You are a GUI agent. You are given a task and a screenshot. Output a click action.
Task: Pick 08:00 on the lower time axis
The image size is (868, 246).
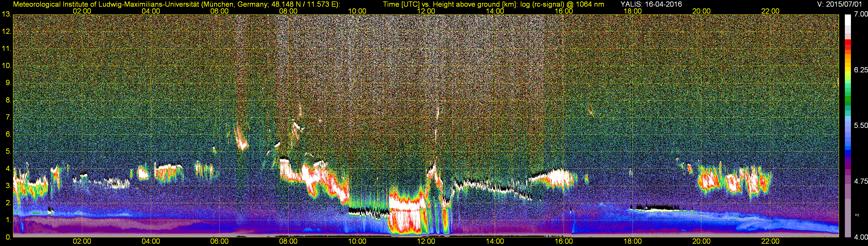pos(288,241)
